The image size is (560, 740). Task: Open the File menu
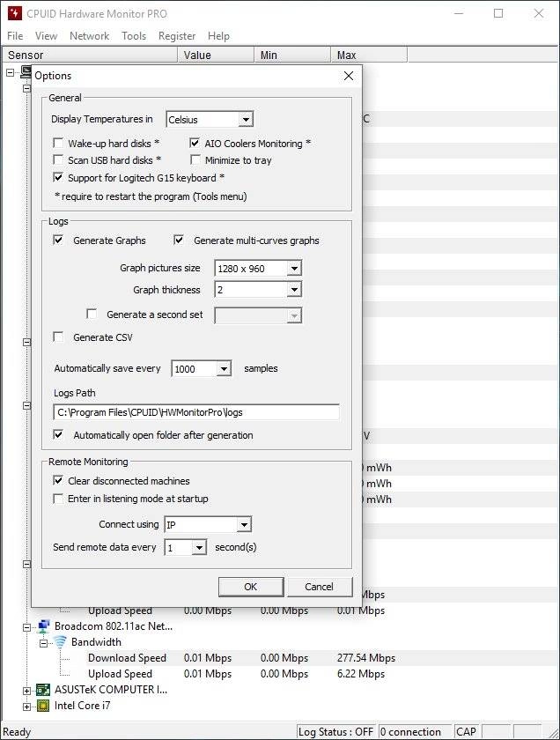pos(15,36)
